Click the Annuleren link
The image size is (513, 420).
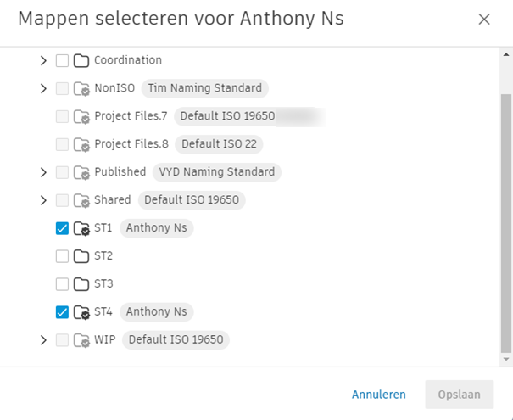point(379,395)
